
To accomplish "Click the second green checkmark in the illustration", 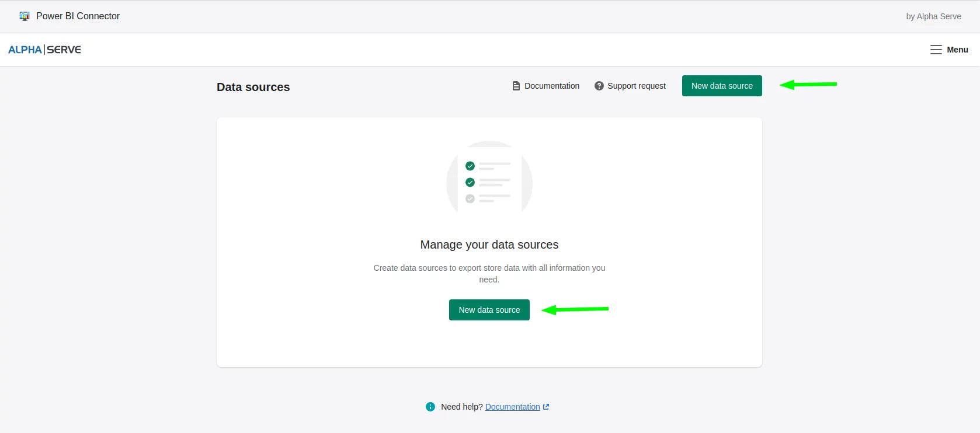I will click(x=470, y=183).
